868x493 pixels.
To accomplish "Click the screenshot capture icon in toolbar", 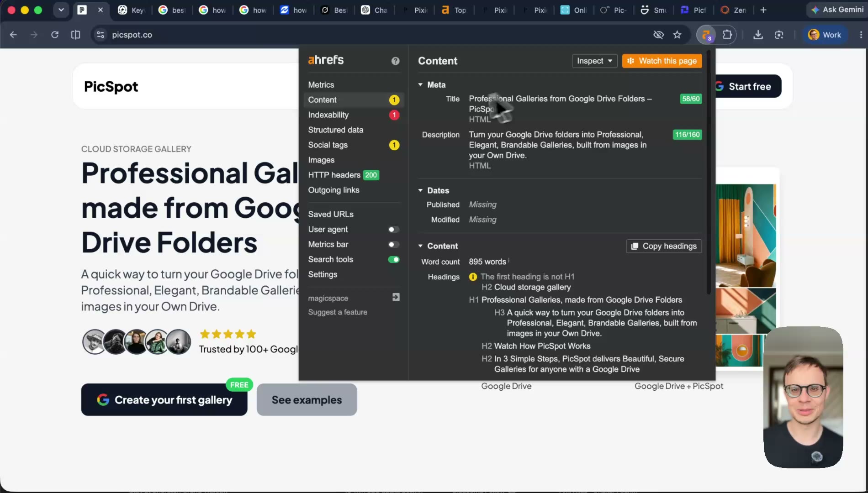I will [779, 35].
